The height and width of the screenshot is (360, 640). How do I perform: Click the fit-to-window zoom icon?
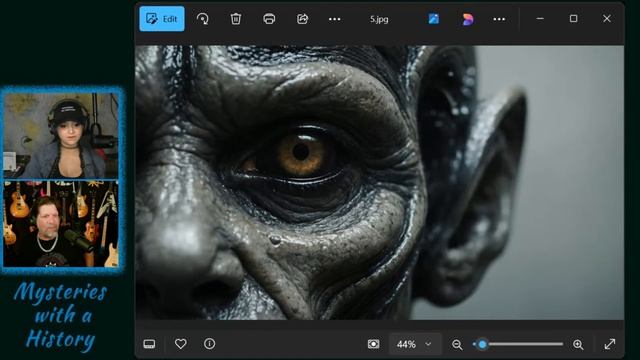click(x=373, y=344)
